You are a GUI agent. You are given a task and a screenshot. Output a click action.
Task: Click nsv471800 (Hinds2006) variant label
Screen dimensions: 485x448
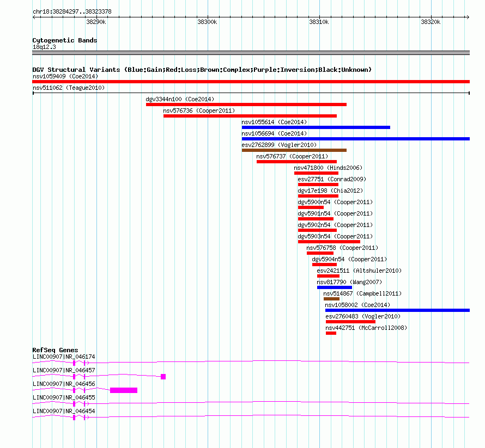[x=328, y=168]
